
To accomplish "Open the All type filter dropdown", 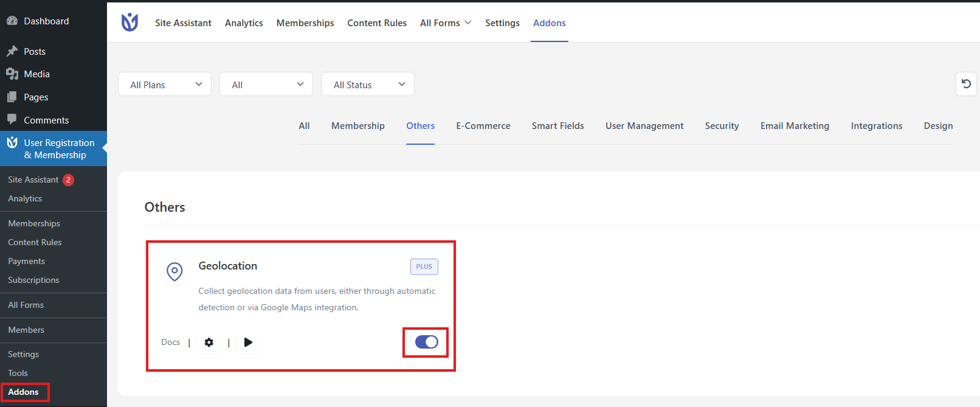I will click(266, 84).
